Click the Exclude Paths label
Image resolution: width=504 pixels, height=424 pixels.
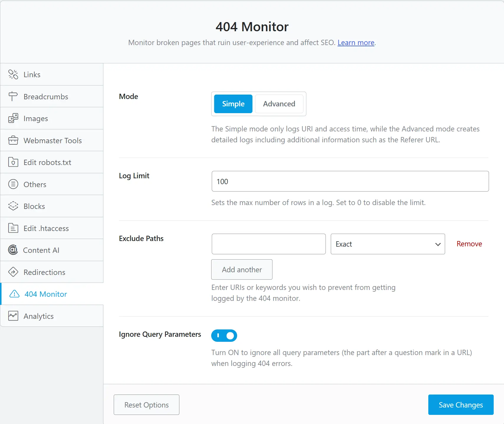click(141, 238)
